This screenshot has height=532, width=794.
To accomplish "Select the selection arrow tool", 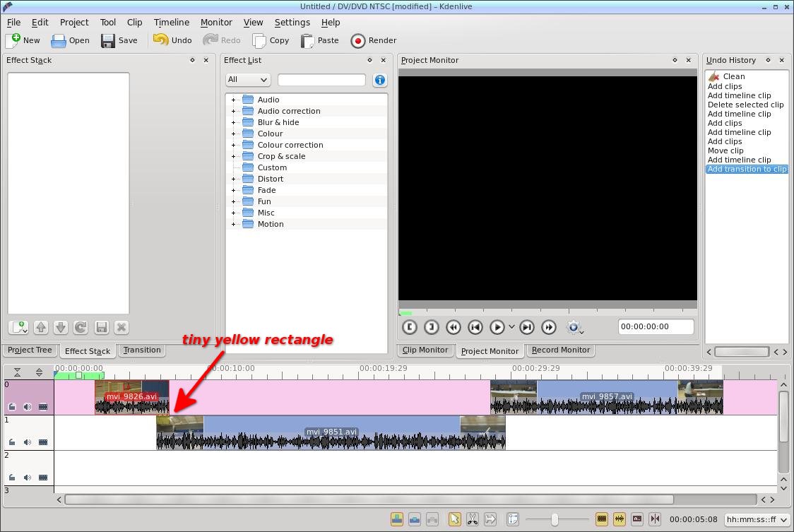I will coord(454,519).
